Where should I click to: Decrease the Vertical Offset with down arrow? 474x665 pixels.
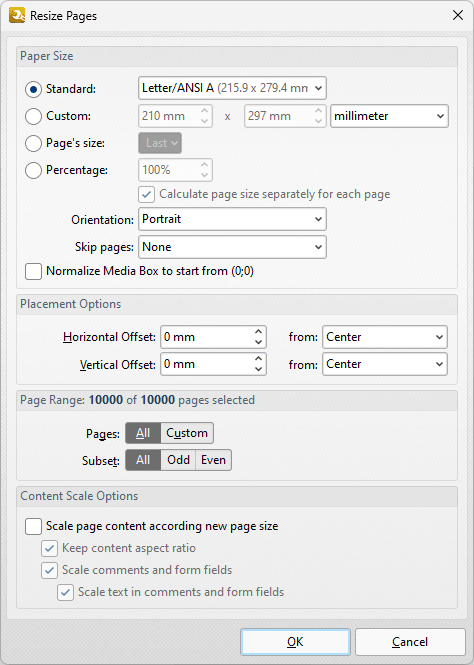[x=259, y=370]
